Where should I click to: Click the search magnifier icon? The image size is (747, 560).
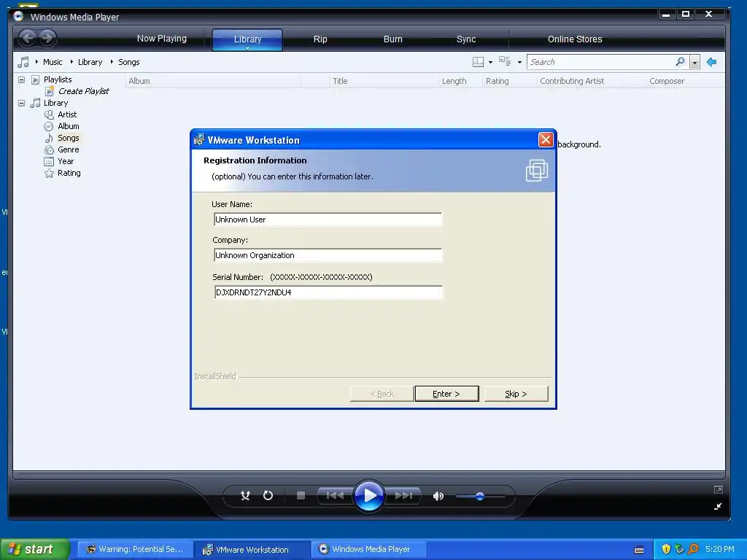pos(681,61)
